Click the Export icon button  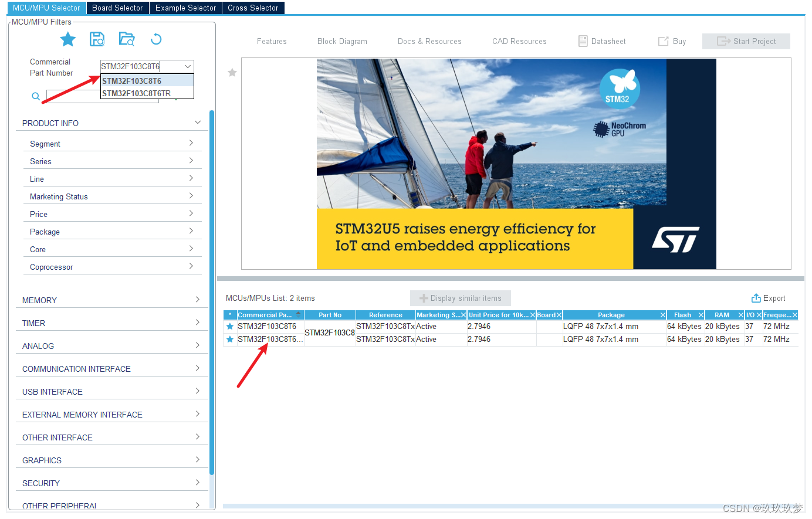(756, 298)
